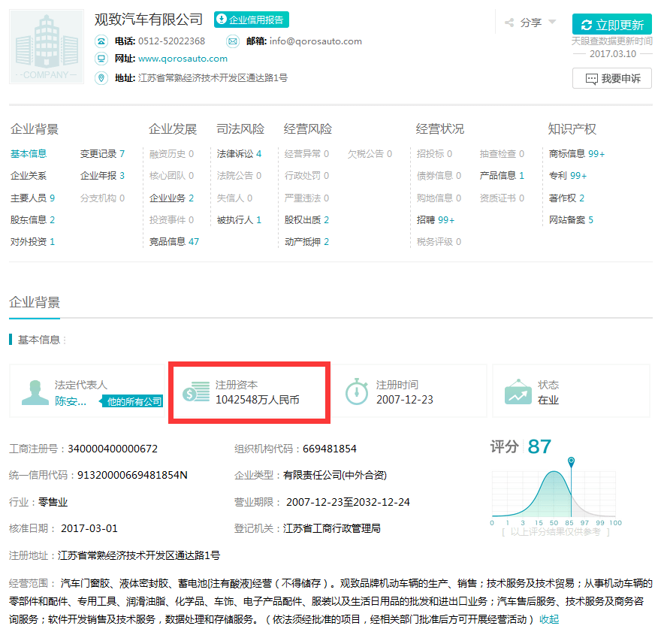The width and height of the screenshot is (667, 644).
Task: Click the 注册资本 money icon
Action: click(x=196, y=392)
